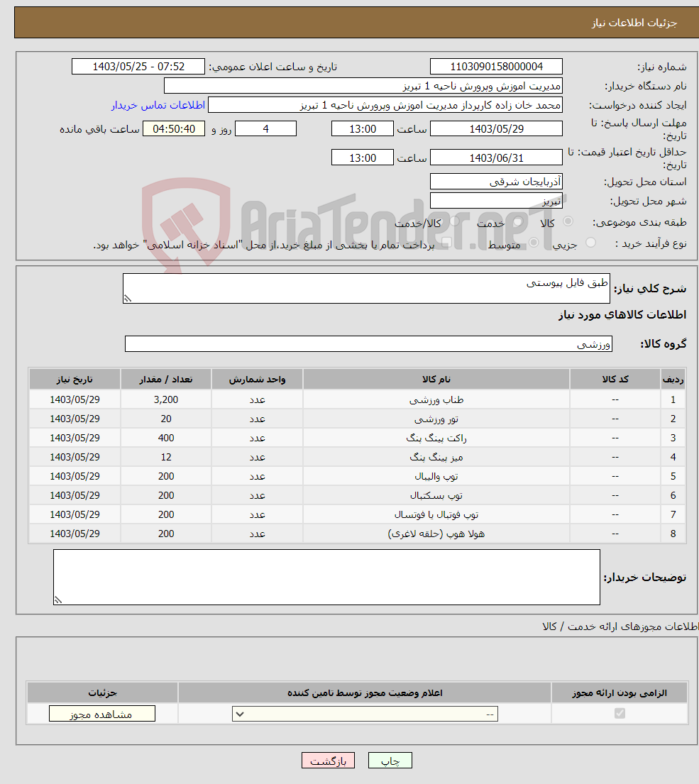Viewport: 699px width, 784px height.
Task: Click the resize handle of buyer notes textarea
Action: [x=58, y=600]
